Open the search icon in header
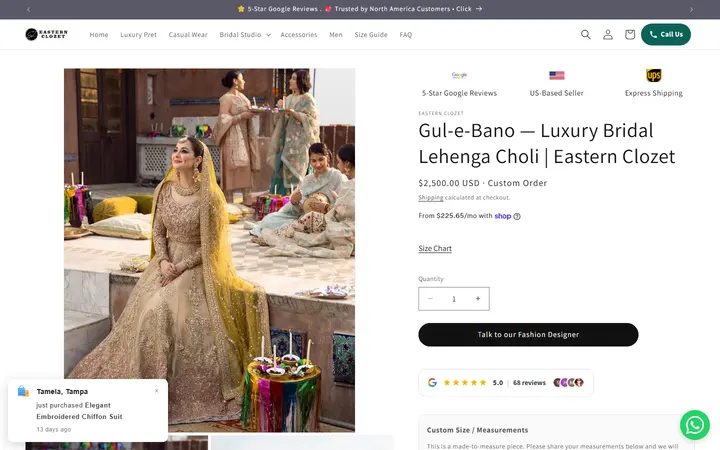This screenshot has height=450, width=720. point(585,34)
